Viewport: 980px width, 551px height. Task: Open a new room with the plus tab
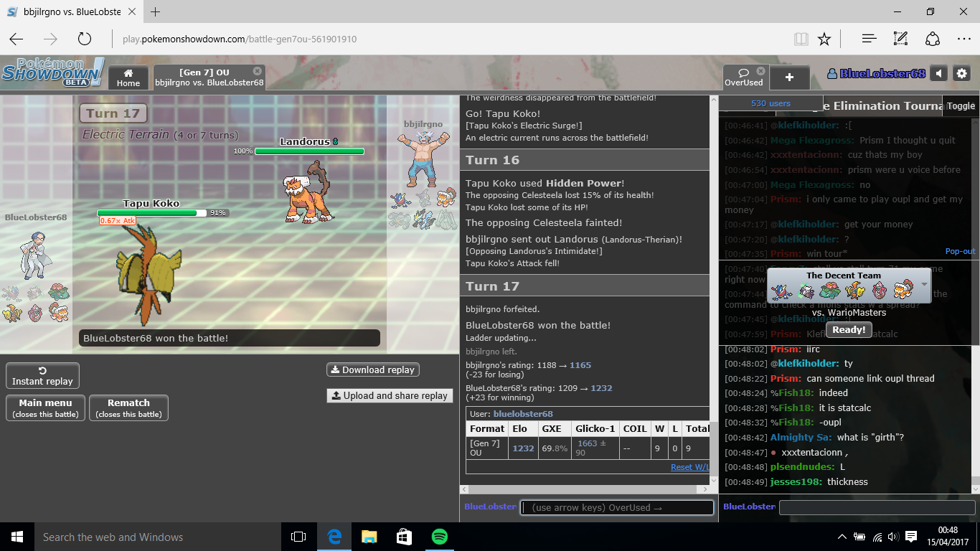[789, 77]
